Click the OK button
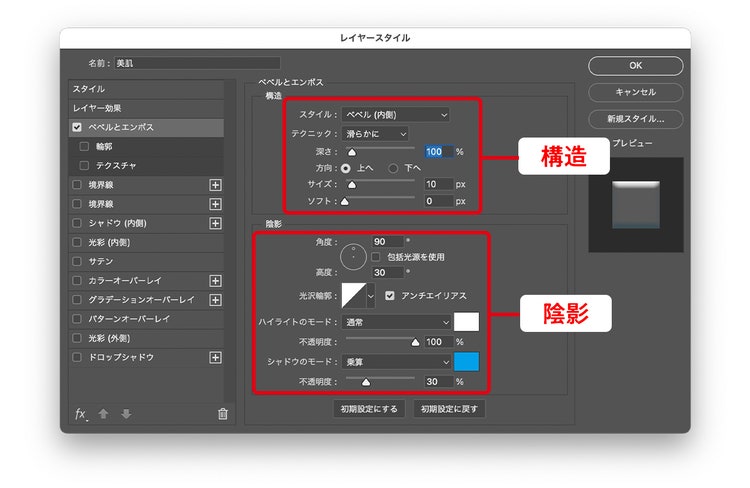Viewport: 750px width, 488px height. point(636,66)
